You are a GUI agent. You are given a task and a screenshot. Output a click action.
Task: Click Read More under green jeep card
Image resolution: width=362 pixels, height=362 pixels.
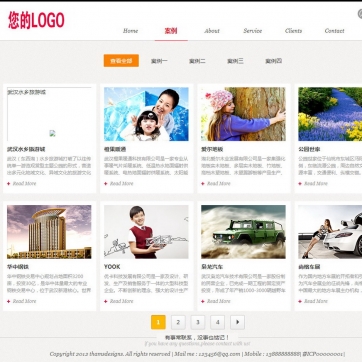(x=218, y=301)
